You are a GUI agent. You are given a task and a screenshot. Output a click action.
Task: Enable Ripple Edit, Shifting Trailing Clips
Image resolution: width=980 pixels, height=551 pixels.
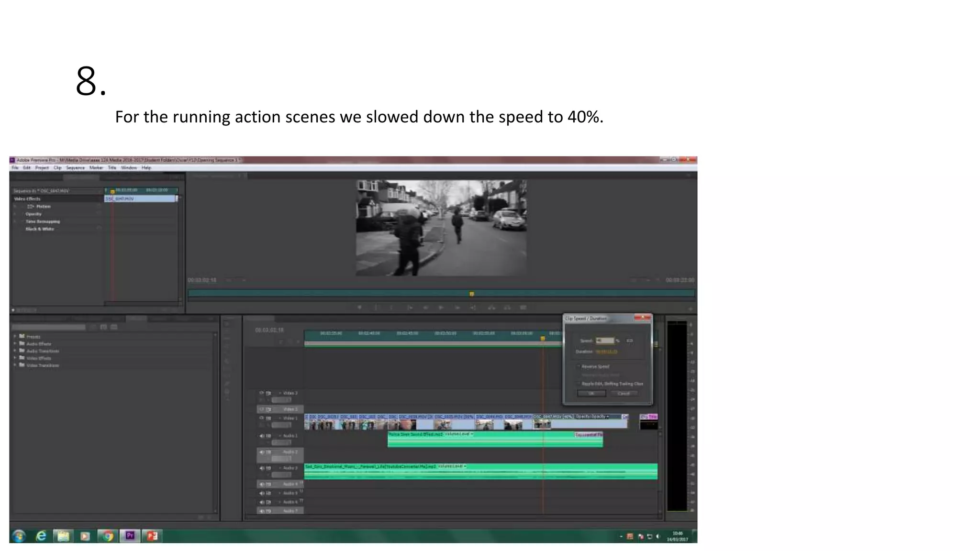click(x=579, y=384)
